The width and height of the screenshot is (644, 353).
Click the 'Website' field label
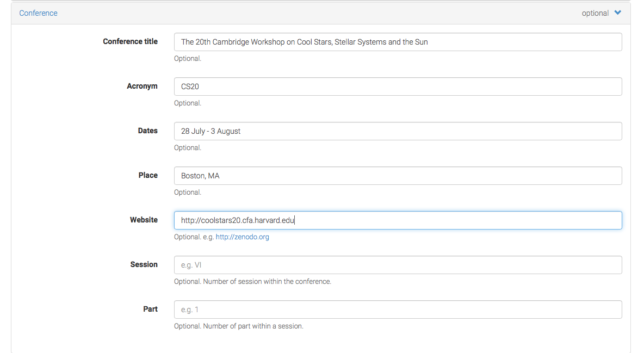tap(144, 220)
